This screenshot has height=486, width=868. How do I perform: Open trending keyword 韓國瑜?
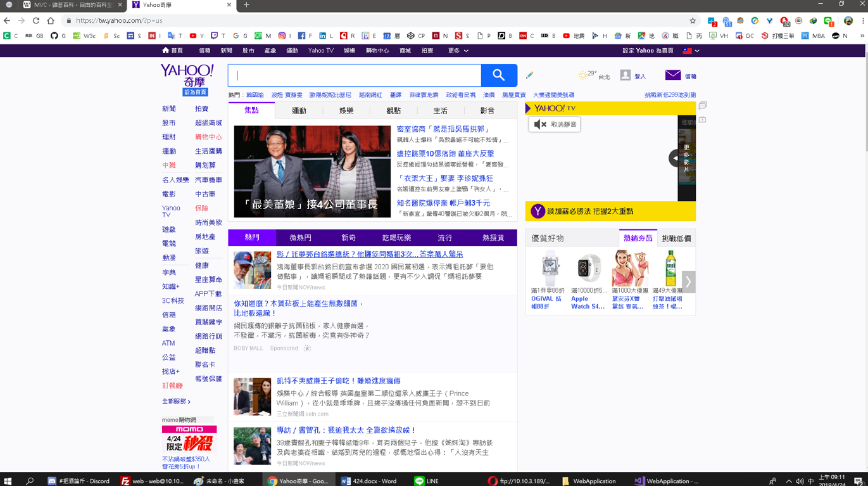[x=255, y=95]
